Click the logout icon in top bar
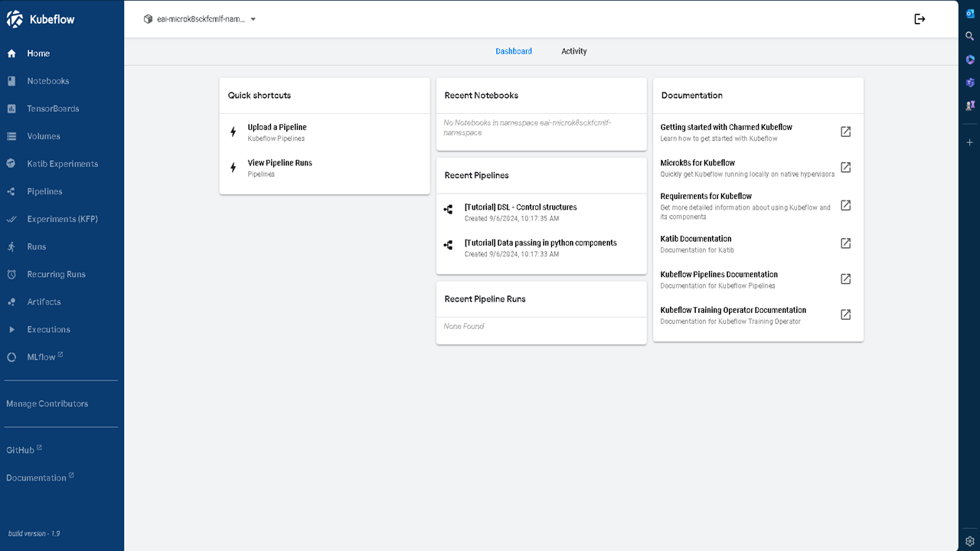 (x=920, y=19)
